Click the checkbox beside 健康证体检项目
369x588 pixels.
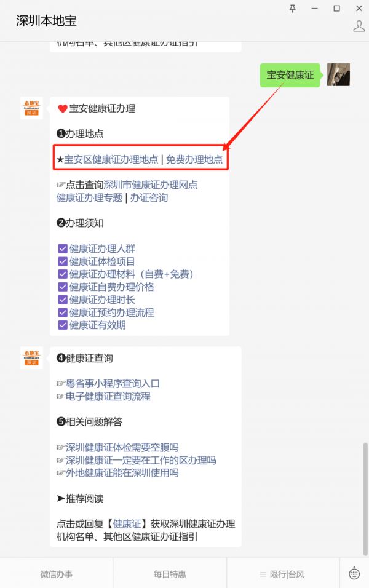click(x=63, y=261)
